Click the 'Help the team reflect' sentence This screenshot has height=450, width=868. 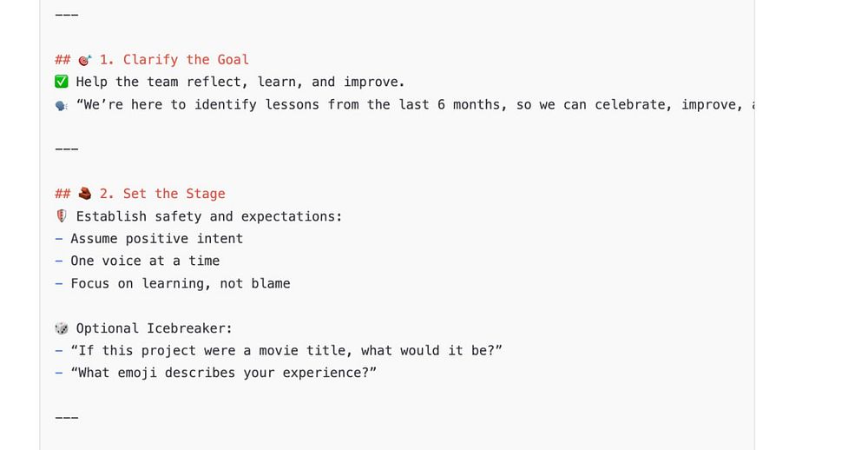click(x=240, y=82)
